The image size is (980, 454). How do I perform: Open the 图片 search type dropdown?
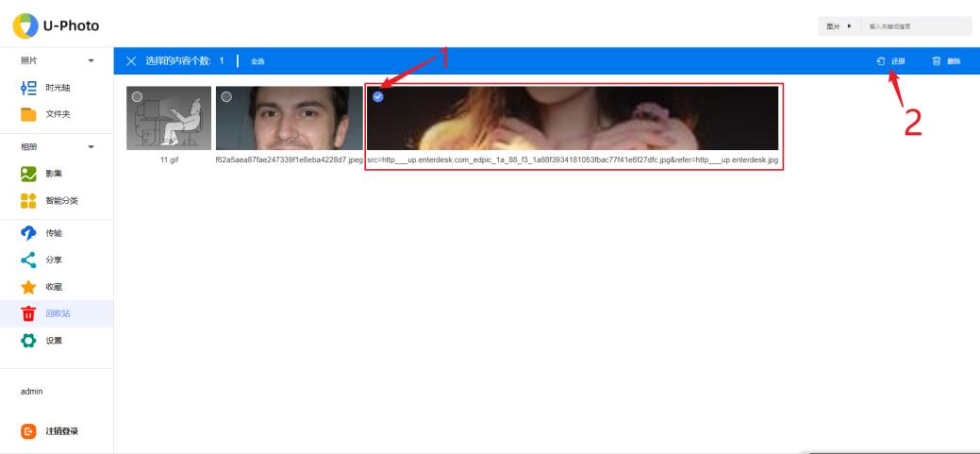click(839, 26)
